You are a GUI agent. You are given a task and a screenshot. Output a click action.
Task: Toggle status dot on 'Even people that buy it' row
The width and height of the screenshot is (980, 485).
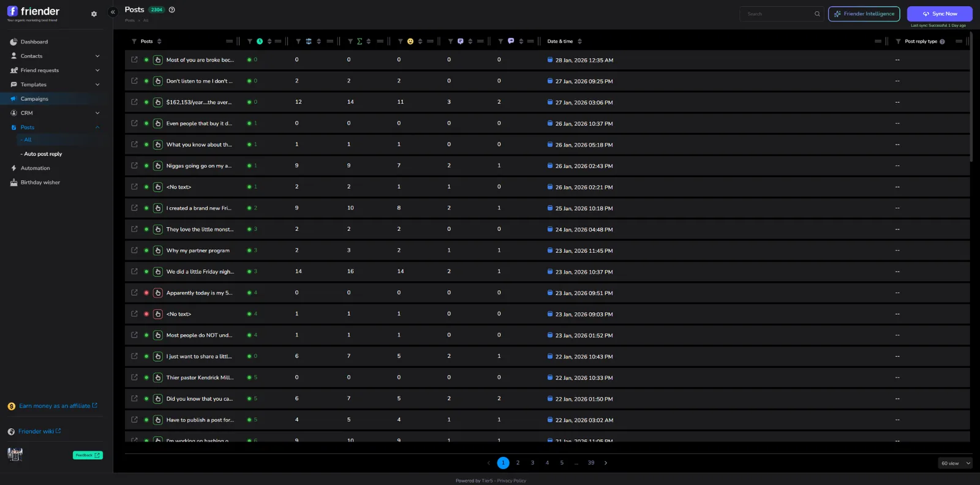coord(146,123)
